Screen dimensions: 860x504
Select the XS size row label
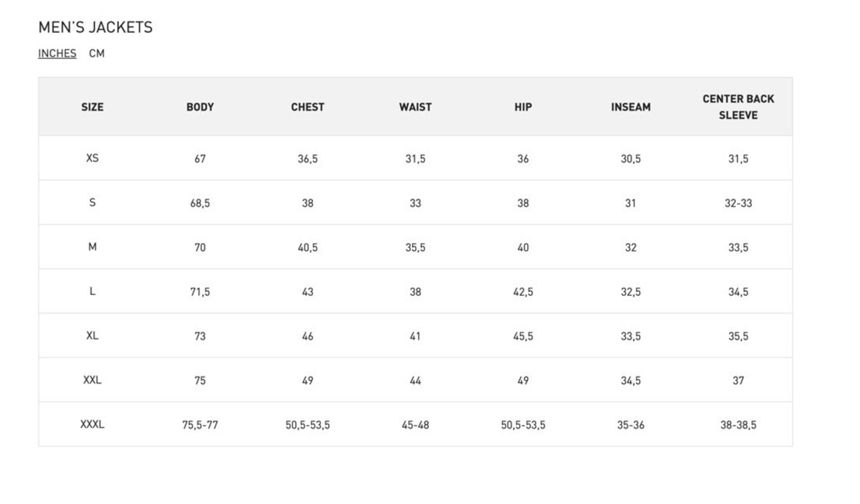click(x=92, y=158)
